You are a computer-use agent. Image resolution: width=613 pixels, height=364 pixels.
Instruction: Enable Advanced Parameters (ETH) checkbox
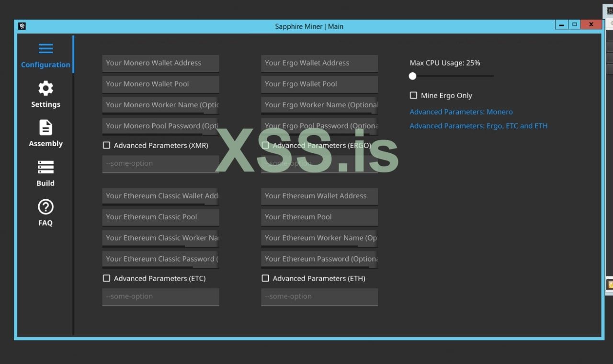pos(265,278)
